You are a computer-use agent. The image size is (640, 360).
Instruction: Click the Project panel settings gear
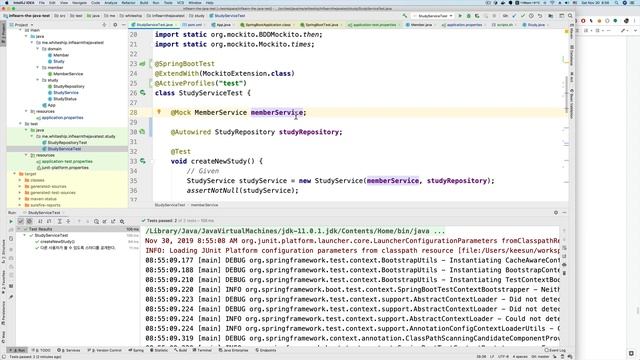click(115, 25)
